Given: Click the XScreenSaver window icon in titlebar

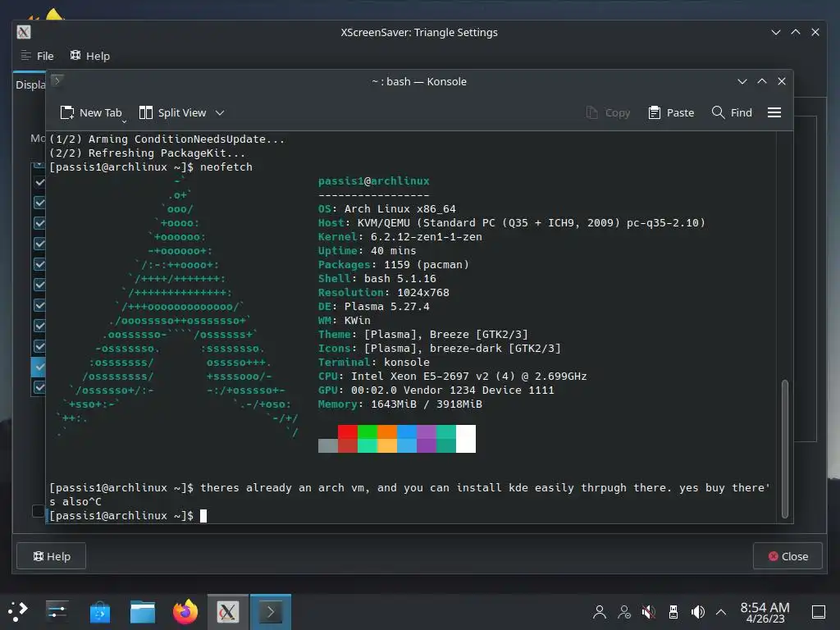Looking at the screenshot, I should tap(24, 32).
